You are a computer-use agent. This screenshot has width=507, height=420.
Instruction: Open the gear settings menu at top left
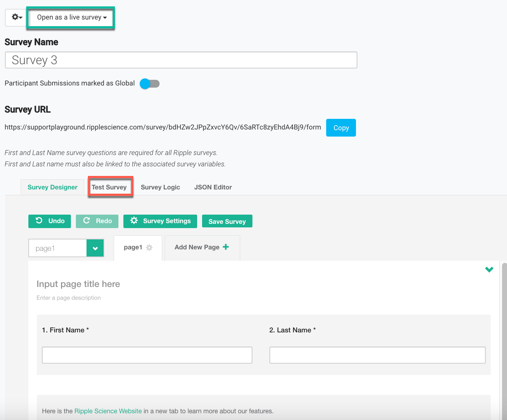tap(17, 17)
